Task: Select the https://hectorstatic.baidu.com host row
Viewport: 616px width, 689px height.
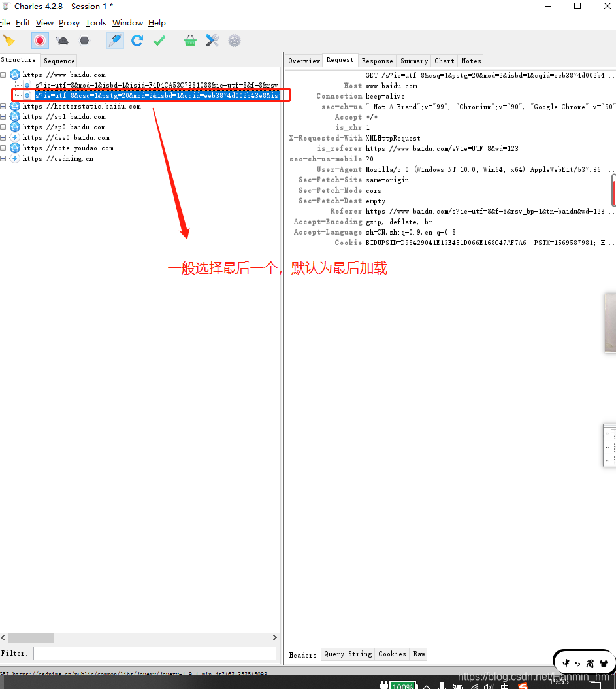Action: 82,107
